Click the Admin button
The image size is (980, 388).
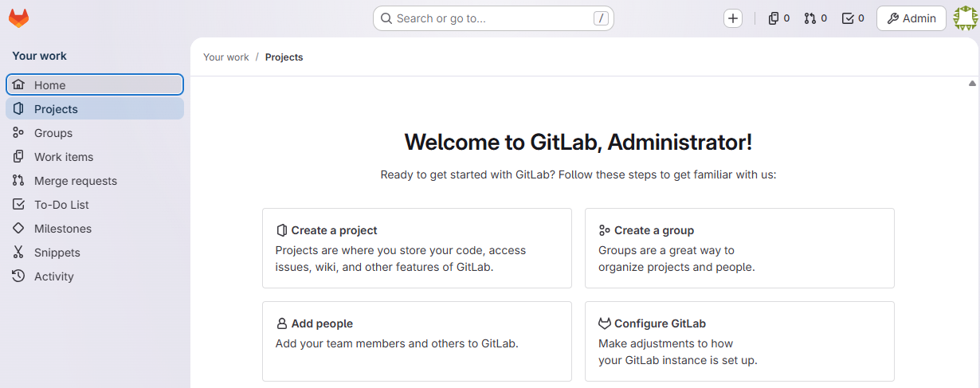pos(911,18)
